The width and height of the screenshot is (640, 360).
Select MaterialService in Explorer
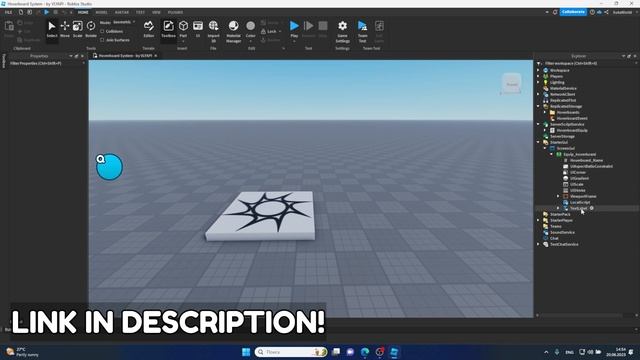coord(563,88)
